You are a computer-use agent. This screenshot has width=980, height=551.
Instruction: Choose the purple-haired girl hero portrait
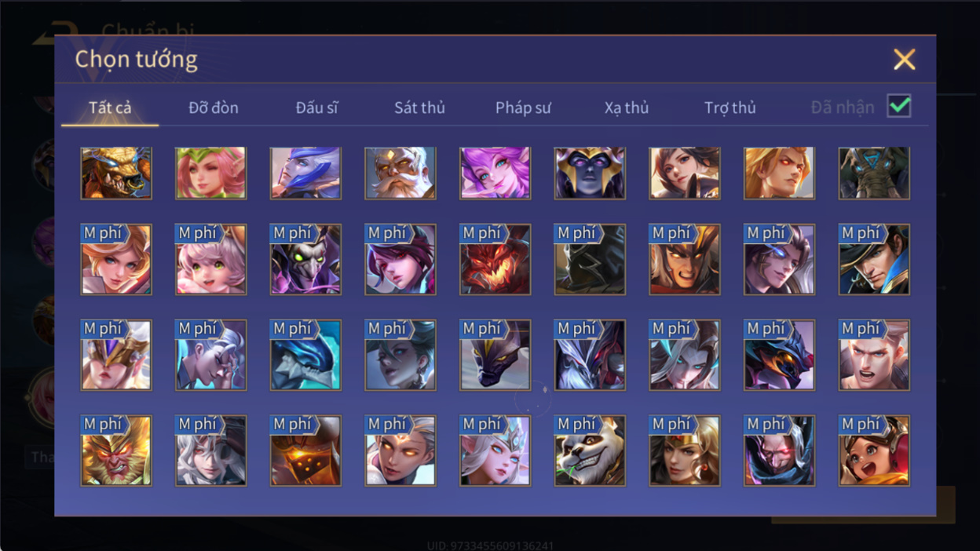pos(495,173)
